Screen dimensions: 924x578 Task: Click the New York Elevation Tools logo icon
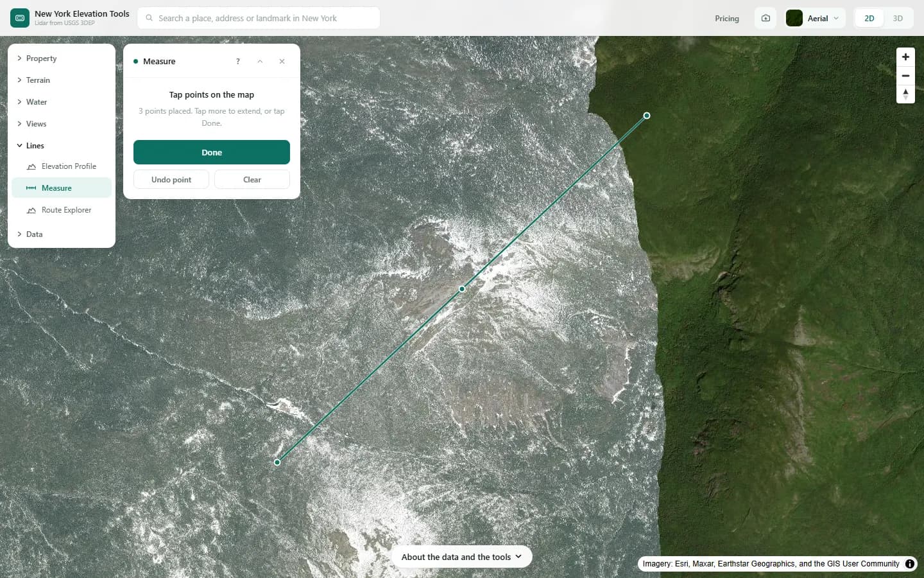point(20,18)
